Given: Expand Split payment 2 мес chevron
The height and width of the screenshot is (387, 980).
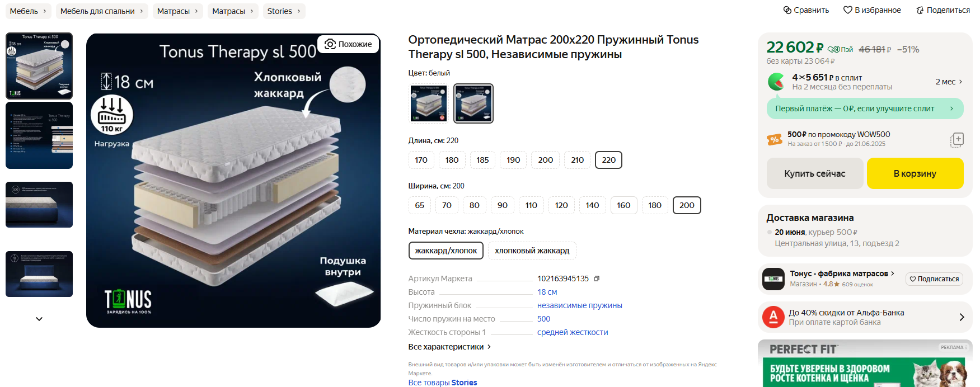Looking at the screenshot, I should tap(961, 82).
